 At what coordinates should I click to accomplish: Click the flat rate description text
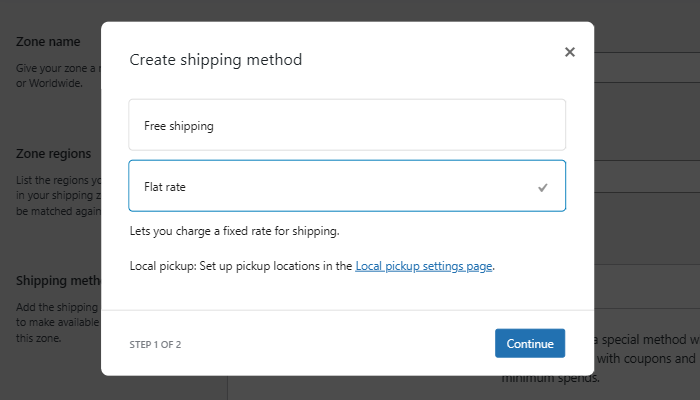pos(235,231)
